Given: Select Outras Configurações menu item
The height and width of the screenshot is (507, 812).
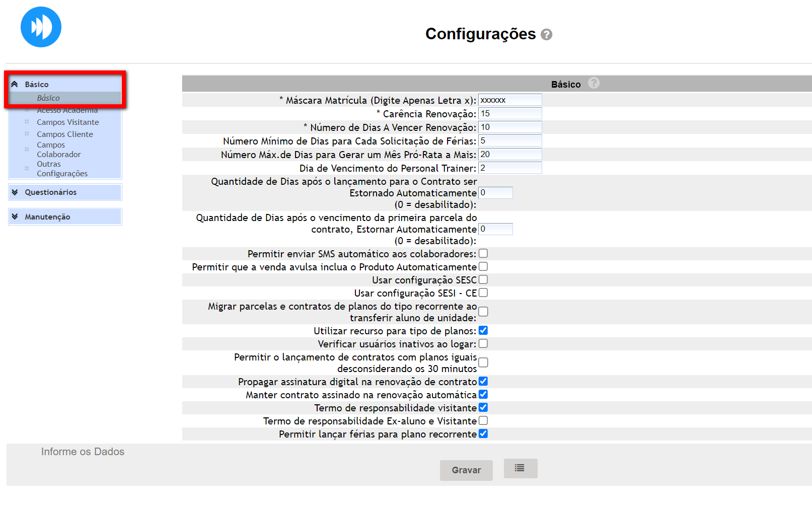Looking at the screenshot, I should [61, 169].
